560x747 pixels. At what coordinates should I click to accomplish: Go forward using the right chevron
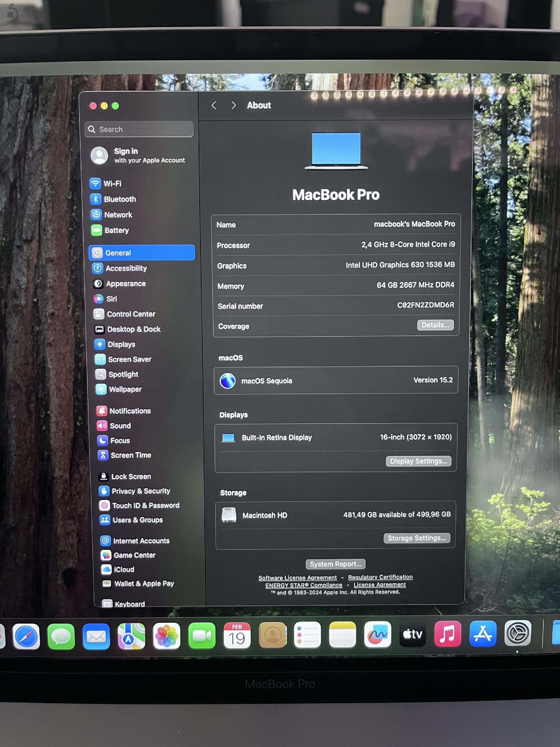pos(234,105)
